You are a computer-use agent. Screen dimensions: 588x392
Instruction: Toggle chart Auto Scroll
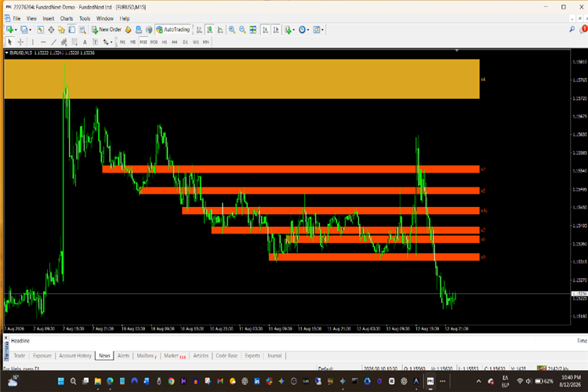(265, 30)
